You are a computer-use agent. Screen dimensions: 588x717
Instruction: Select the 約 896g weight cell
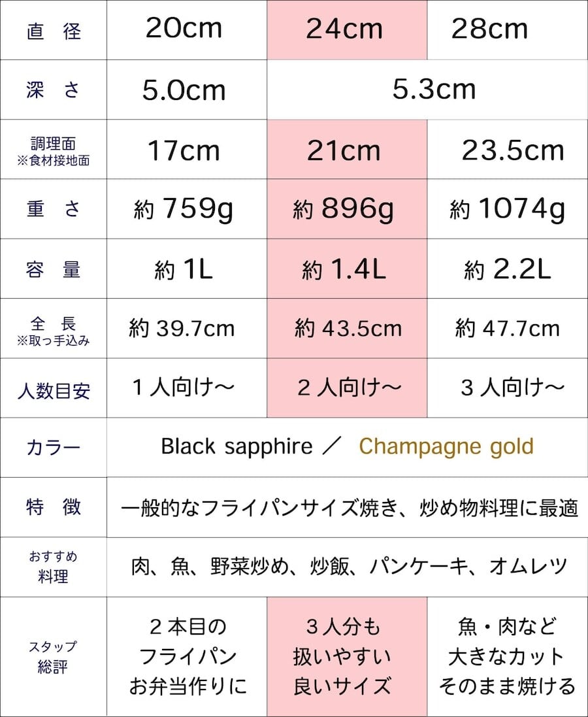(346, 210)
